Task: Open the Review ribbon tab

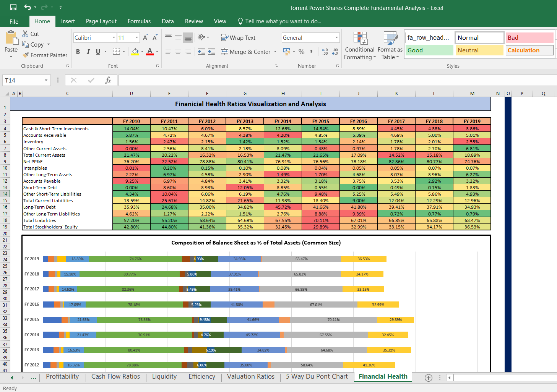Action: (194, 21)
